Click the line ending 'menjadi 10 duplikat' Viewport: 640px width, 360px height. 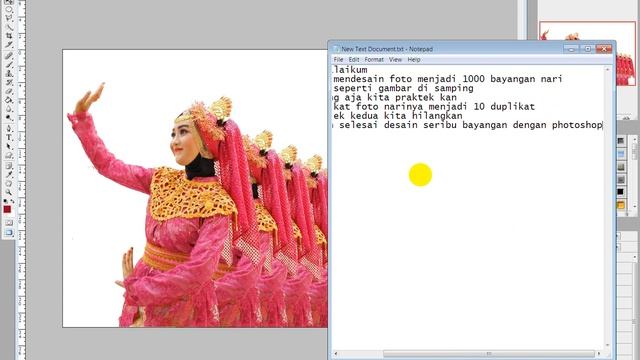434,107
